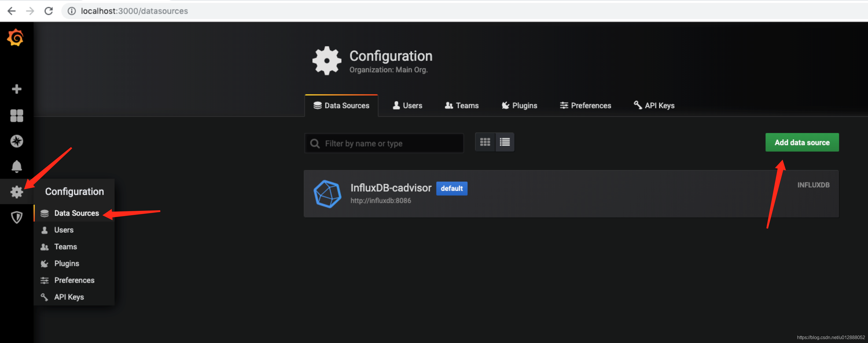Go forward with browser forward arrow

coord(30,11)
